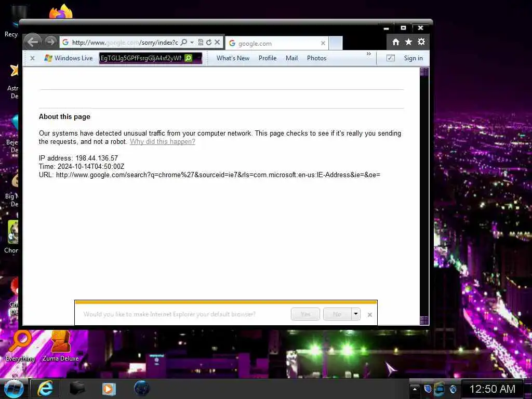This screenshot has width=532, height=399.
Task: Dismiss the default browser notification bar
Action: pos(370,315)
